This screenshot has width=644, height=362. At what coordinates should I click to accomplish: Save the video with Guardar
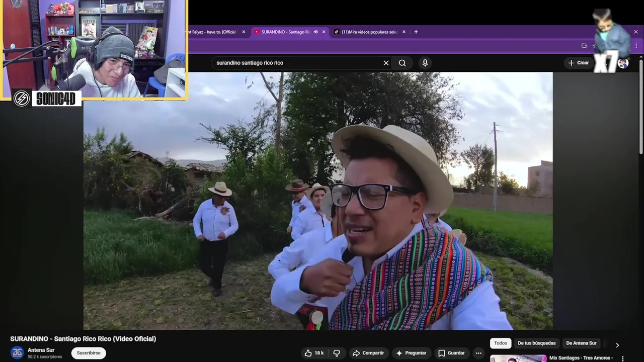[452, 353]
